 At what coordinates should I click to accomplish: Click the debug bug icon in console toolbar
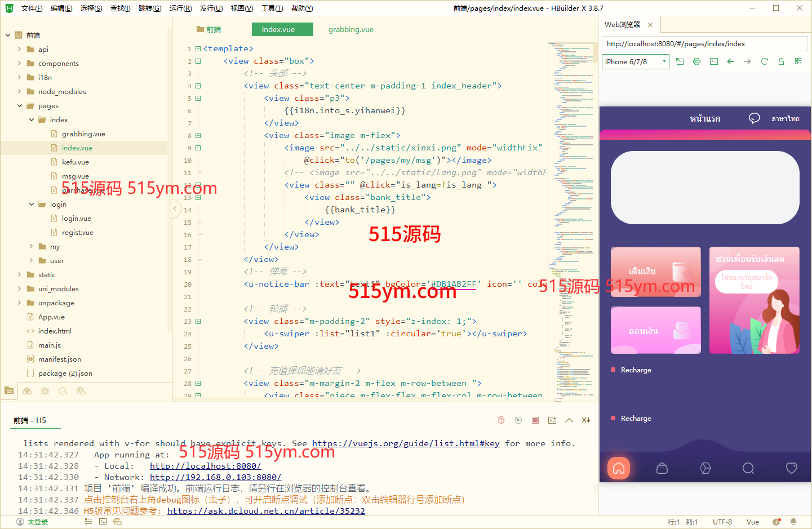(x=501, y=420)
